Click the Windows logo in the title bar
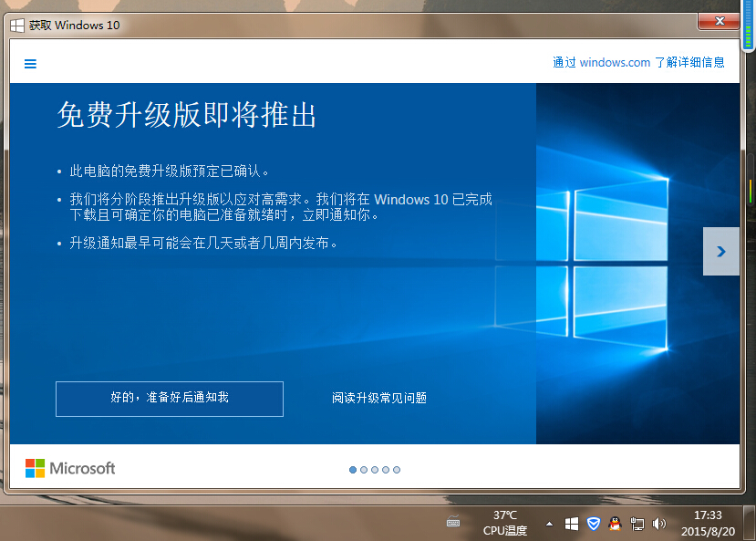The image size is (756, 541). tap(17, 25)
